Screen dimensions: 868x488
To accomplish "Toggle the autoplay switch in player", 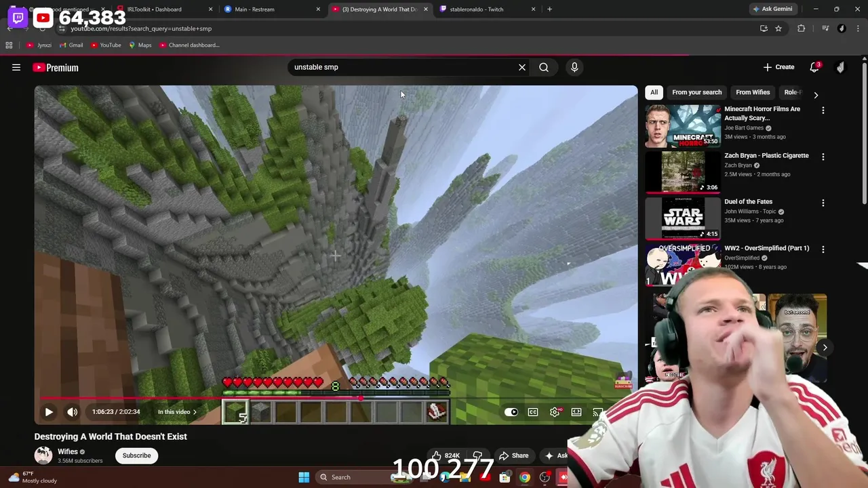I will click(x=511, y=411).
